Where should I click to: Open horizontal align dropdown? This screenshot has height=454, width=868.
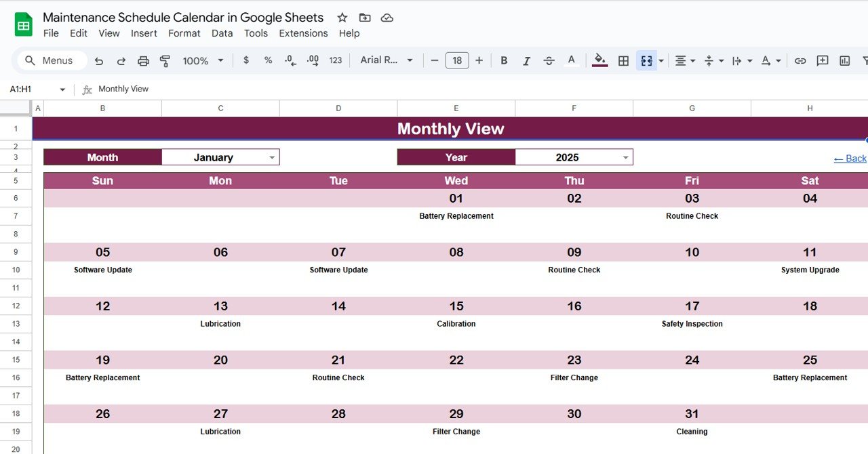[685, 60]
